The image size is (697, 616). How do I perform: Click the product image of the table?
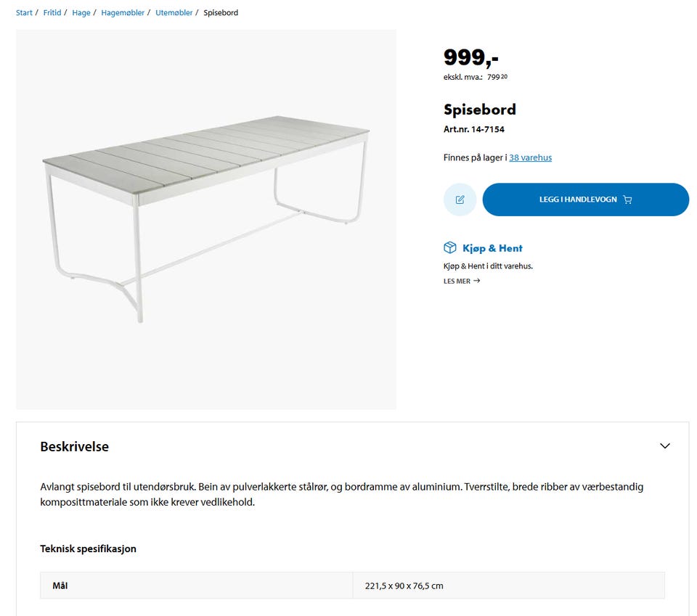(x=207, y=218)
